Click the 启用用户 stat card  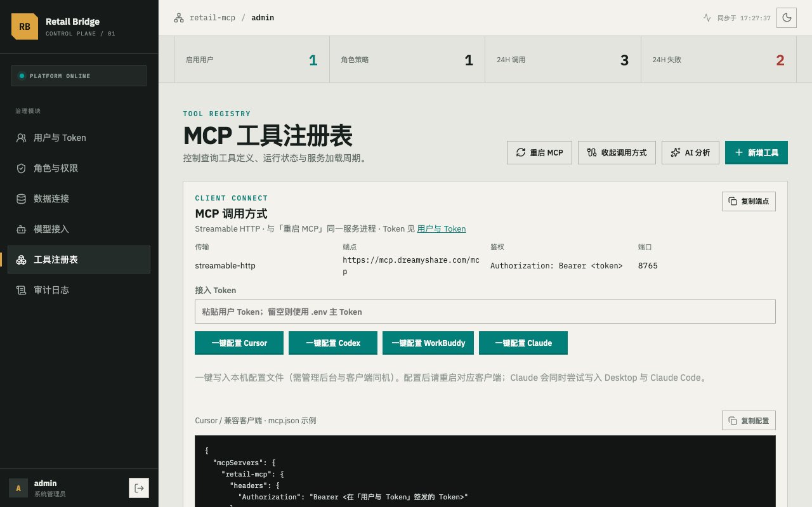point(252,60)
